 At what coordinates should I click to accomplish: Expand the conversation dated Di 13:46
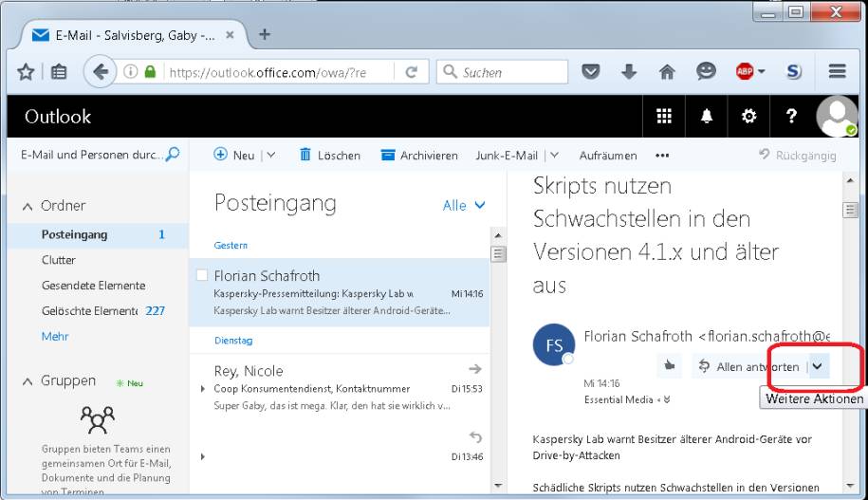click(203, 456)
